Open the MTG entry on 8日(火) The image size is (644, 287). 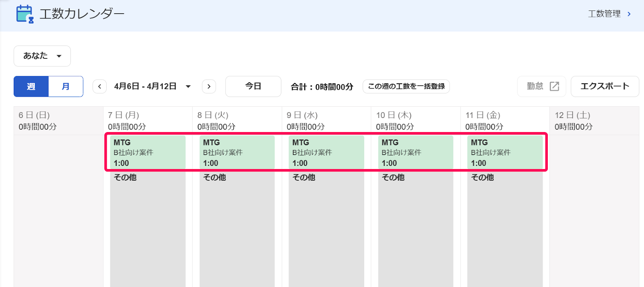pos(237,152)
